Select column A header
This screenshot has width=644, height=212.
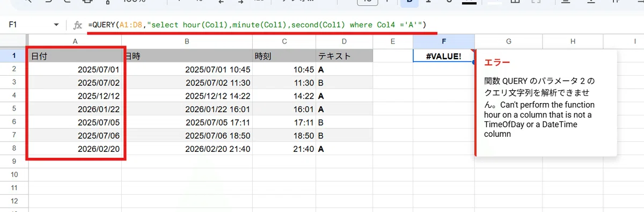pyautogui.click(x=75, y=41)
